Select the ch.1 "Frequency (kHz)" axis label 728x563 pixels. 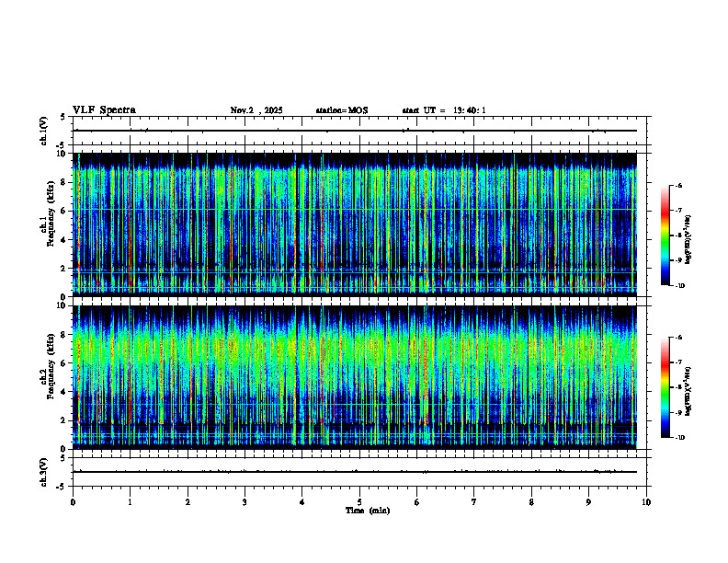click(51, 212)
